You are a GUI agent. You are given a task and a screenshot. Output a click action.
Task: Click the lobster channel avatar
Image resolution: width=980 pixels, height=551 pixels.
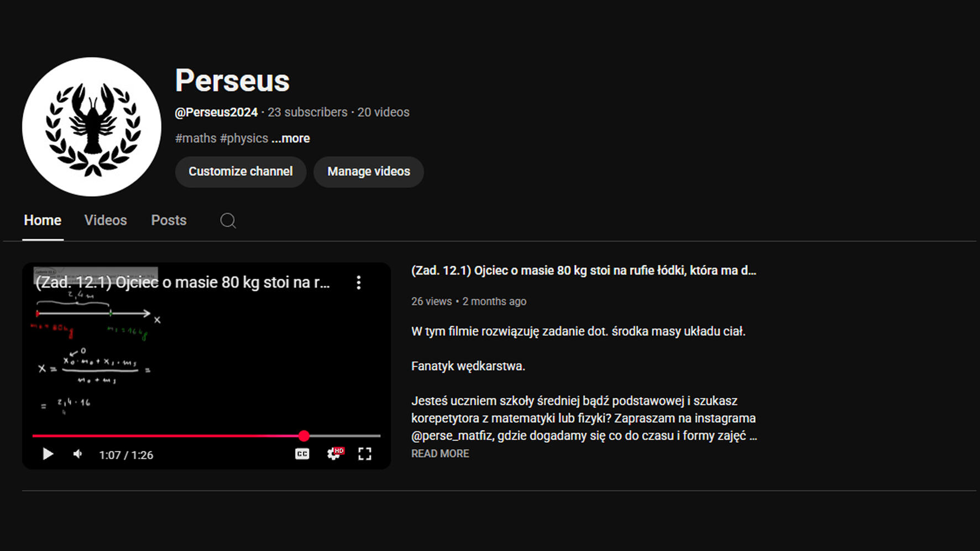pyautogui.click(x=92, y=127)
